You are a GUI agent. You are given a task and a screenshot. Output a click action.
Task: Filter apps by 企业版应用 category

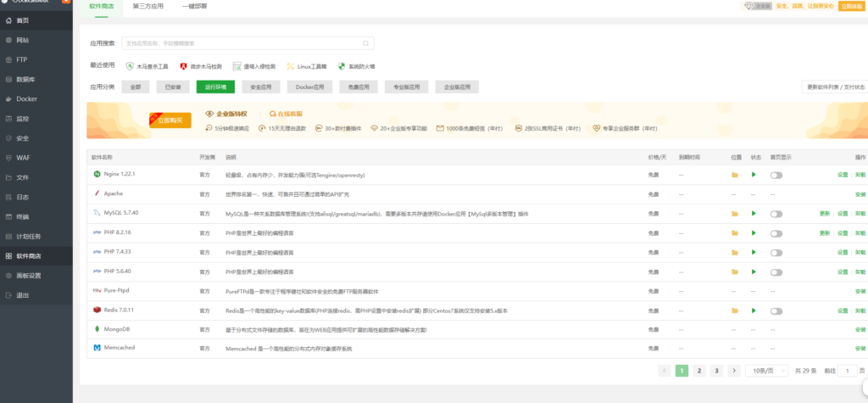click(457, 87)
